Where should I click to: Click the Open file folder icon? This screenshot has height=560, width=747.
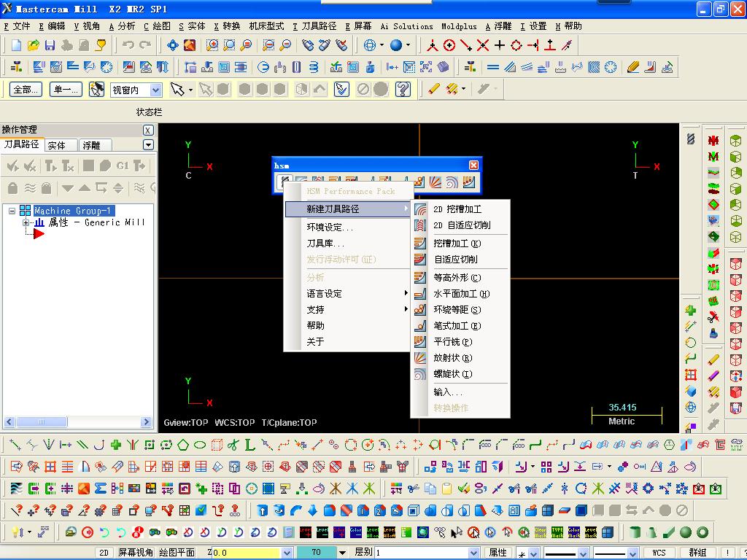[x=33, y=45]
